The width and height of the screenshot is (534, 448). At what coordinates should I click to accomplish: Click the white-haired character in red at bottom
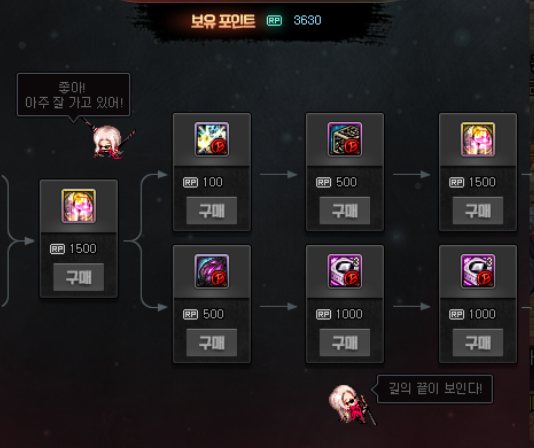(x=351, y=405)
